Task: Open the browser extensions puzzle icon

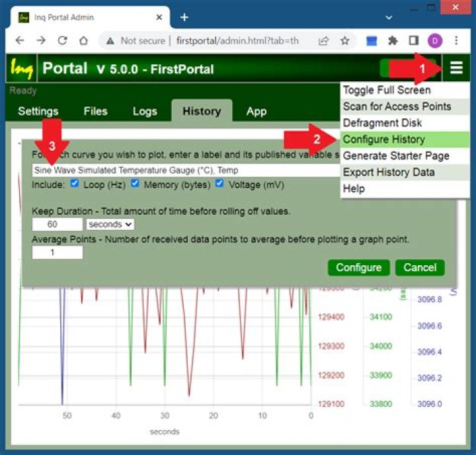Action: click(x=393, y=40)
